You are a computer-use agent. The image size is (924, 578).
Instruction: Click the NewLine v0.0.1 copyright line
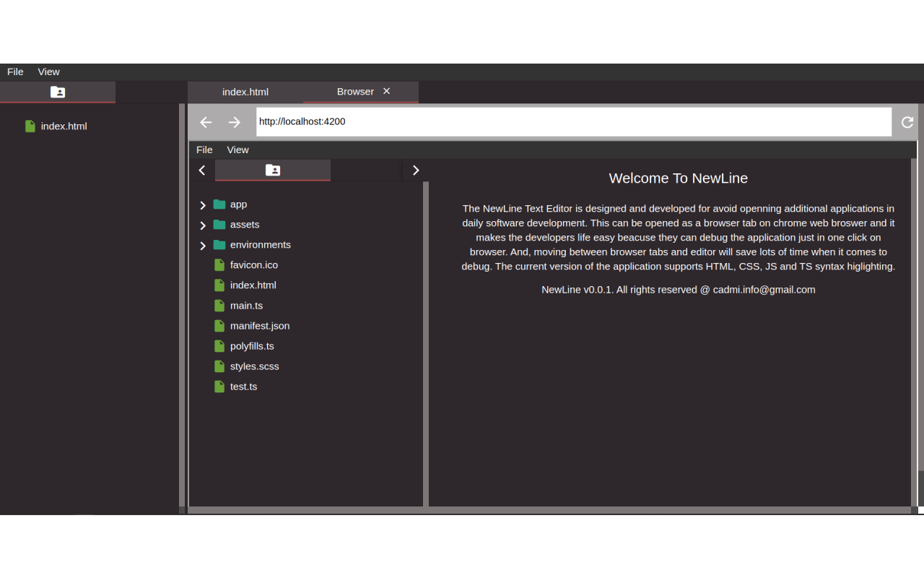pyautogui.click(x=679, y=290)
